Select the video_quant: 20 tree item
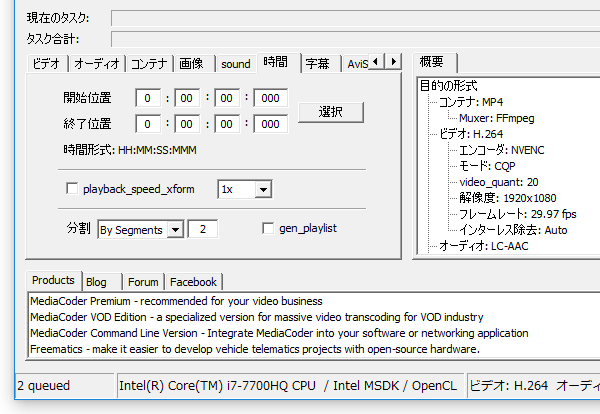Screen dimensions: 600x414 pos(499,182)
